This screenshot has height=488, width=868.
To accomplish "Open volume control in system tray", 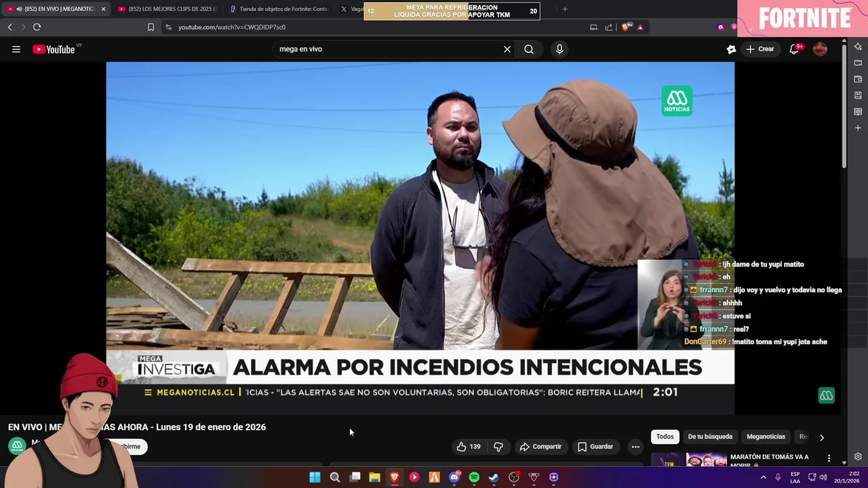I will (823, 477).
